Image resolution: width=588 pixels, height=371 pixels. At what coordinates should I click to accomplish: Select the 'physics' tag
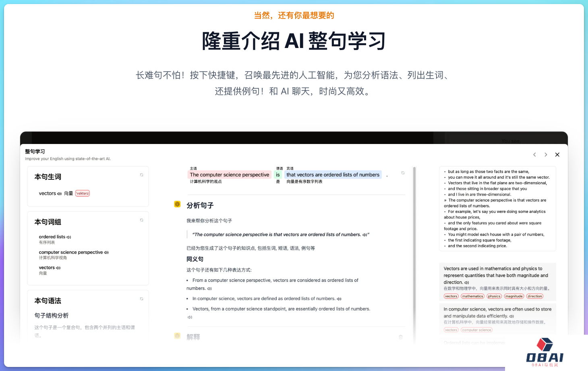(x=494, y=296)
